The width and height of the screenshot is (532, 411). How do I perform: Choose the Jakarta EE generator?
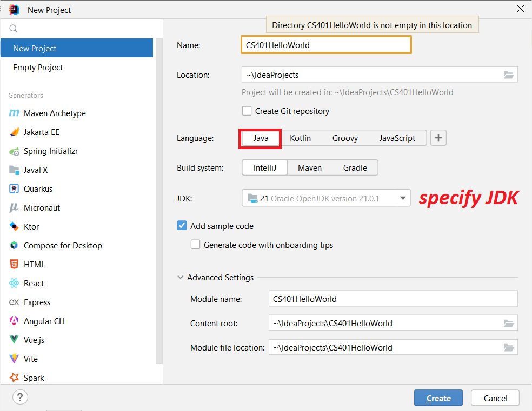(x=42, y=132)
